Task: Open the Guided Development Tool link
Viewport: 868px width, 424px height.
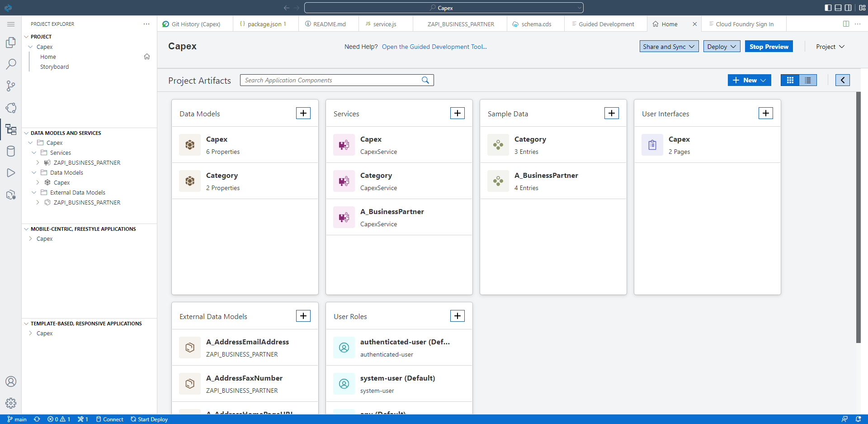Action: (x=434, y=47)
